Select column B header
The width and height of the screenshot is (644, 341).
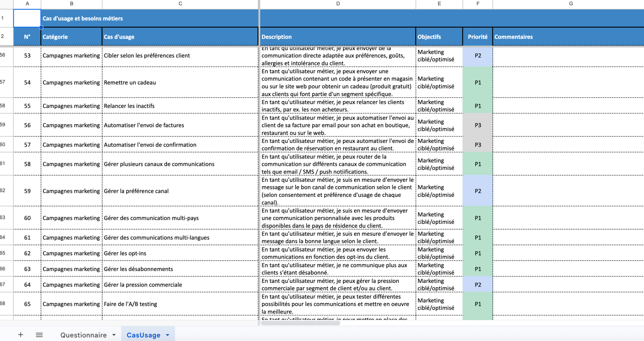pyautogui.click(x=71, y=4)
